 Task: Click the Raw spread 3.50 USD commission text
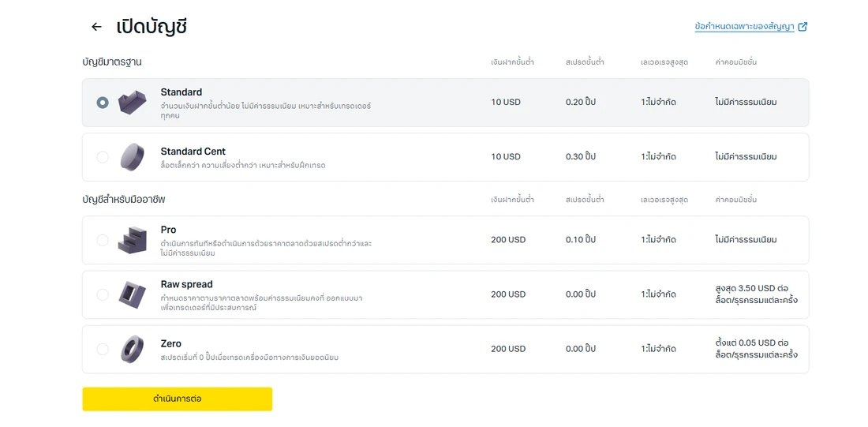[x=756, y=294]
